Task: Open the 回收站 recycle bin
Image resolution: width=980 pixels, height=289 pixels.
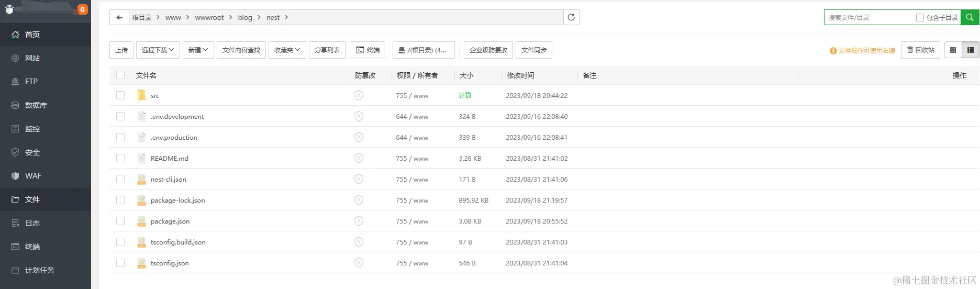Action: coord(921,50)
